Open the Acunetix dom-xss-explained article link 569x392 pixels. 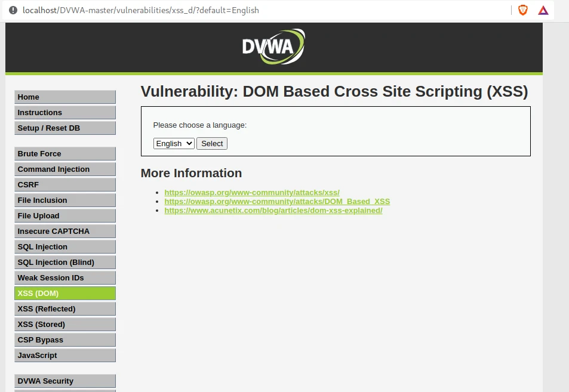coord(273,211)
